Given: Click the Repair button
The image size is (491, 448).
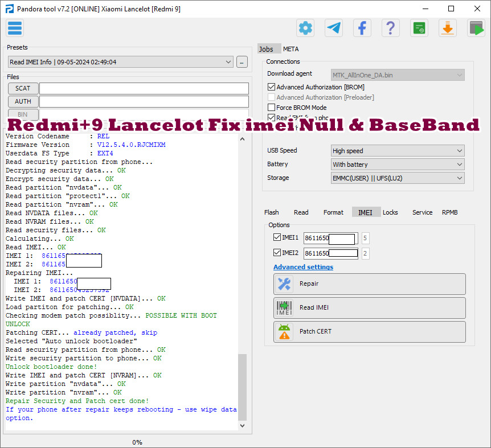Looking at the screenshot, I should (x=370, y=284).
